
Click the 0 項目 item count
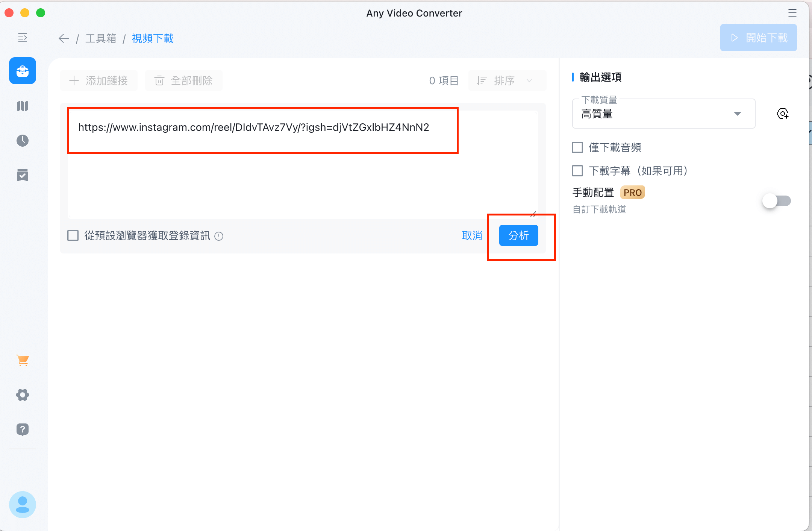444,80
